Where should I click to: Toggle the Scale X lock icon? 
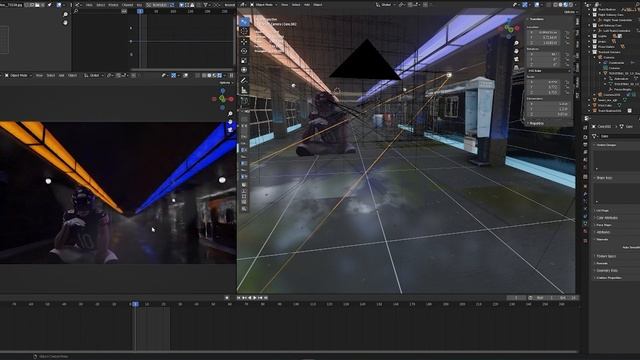coord(567,82)
